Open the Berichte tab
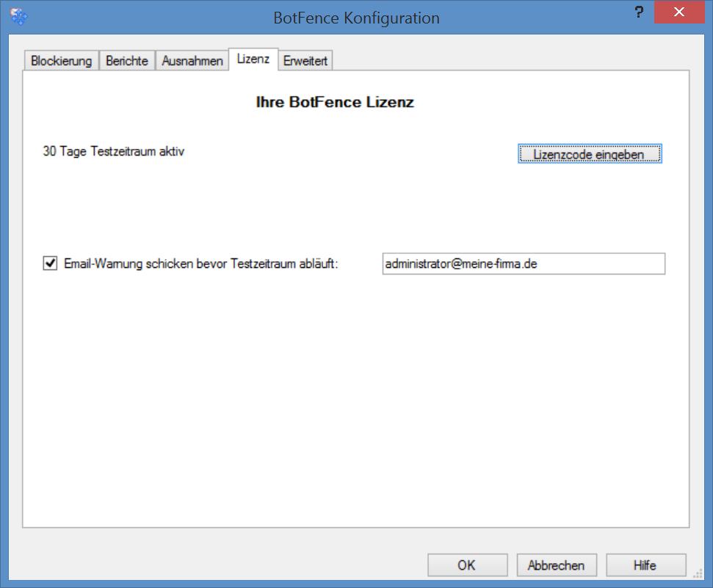Viewport: 713px width, 588px height. point(127,60)
